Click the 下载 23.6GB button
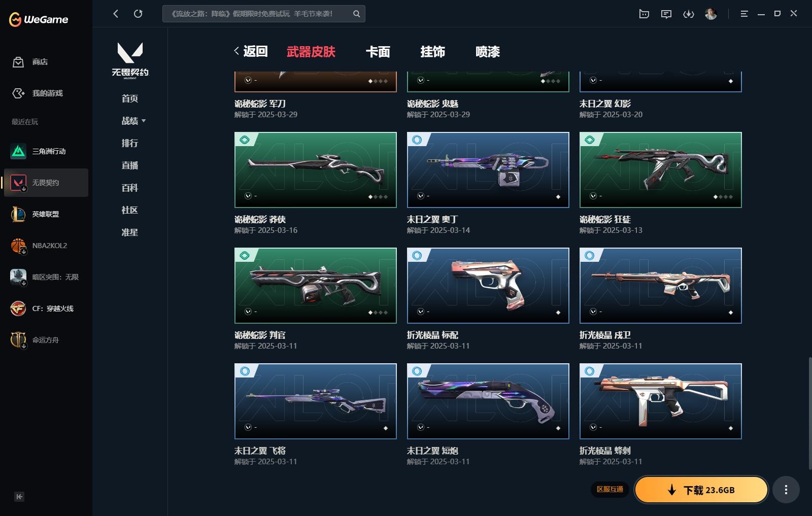This screenshot has width=812, height=516. [701, 490]
